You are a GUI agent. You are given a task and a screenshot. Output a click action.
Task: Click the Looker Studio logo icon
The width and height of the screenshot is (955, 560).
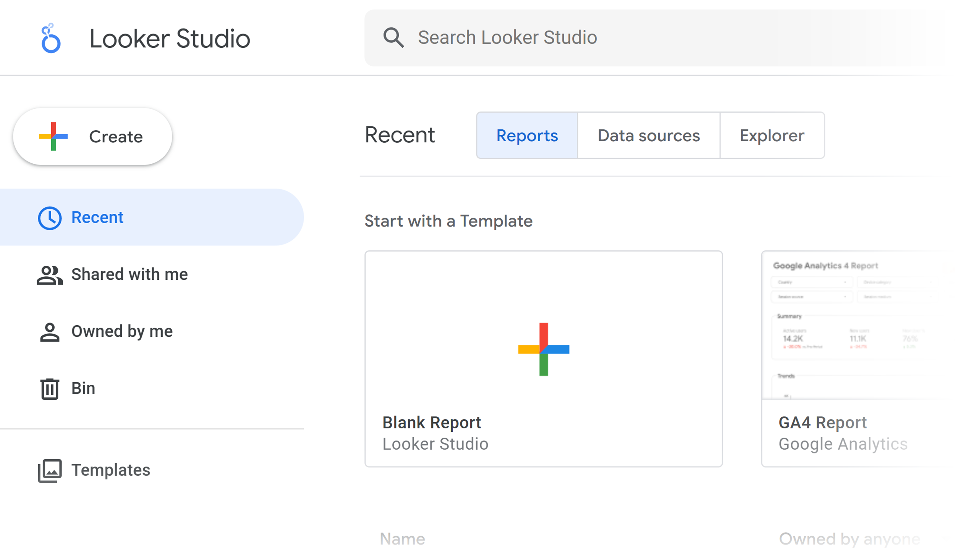tap(51, 38)
